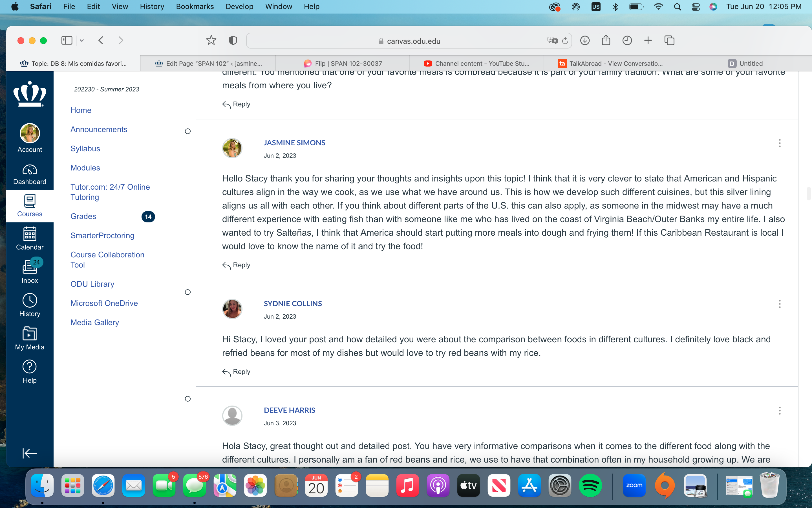This screenshot has height=508, width=812.
Task: Open Siri from the menu bar
Action: 713,7
